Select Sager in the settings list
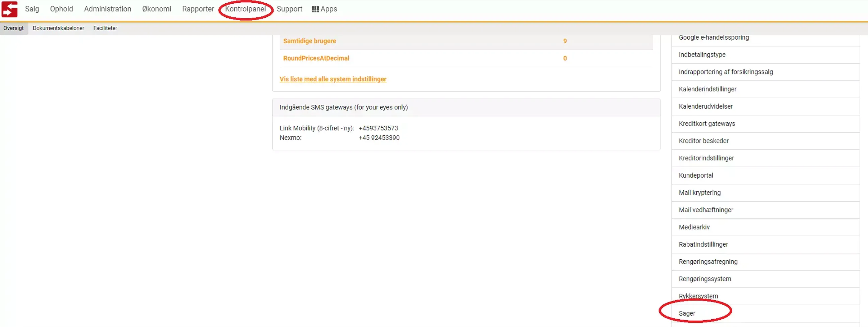This screenshot has height=327, width=868. (687, 314)
